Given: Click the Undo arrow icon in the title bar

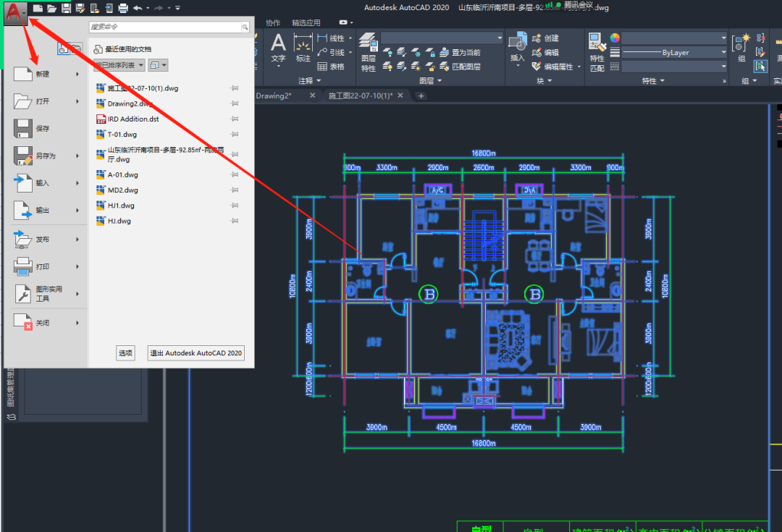Looking at the screenshot, I should [138, 8].
